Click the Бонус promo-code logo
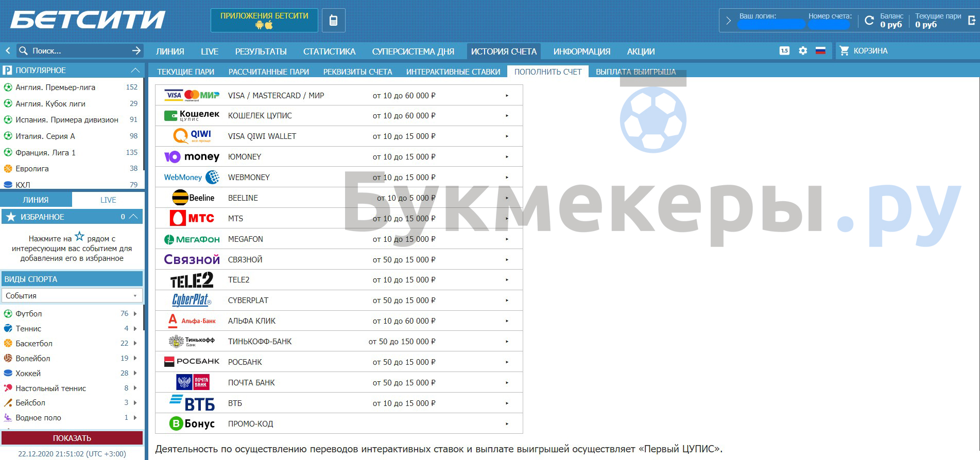 click(192, 423)
